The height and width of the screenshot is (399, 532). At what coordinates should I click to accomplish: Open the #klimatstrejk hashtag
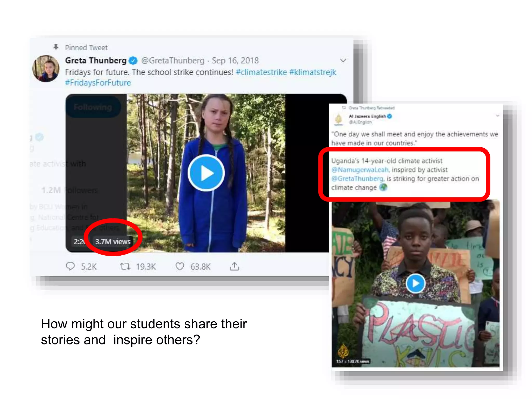click(x=313, y=72)
